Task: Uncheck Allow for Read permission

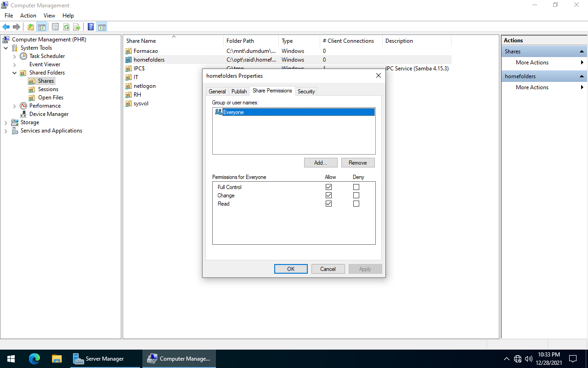Action: (x=328, y=203)
